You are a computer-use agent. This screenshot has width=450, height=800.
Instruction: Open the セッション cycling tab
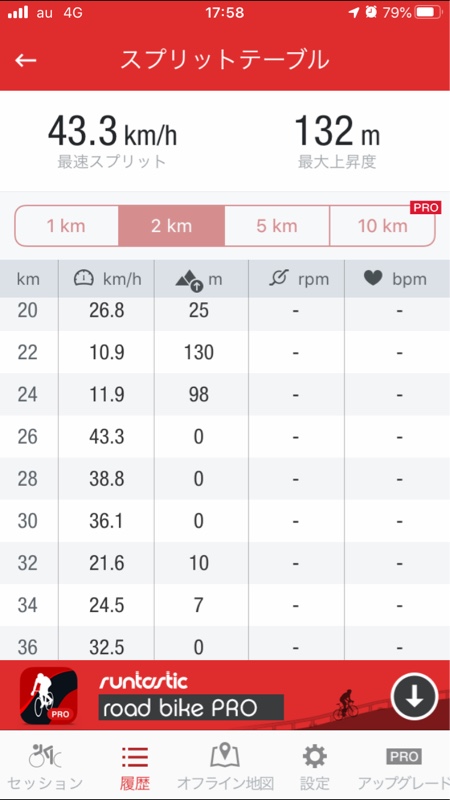[x=45, y=767]
